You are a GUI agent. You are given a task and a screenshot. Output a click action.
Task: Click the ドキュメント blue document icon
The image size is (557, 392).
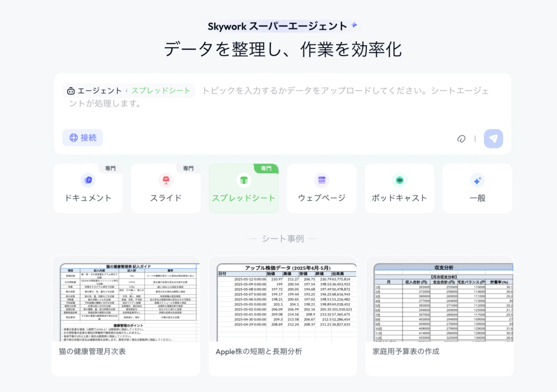click(x=88, y=180)
